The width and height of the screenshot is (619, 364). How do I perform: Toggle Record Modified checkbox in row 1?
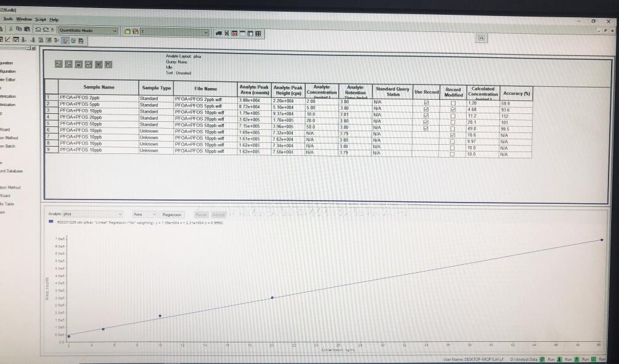click(453, 103)
